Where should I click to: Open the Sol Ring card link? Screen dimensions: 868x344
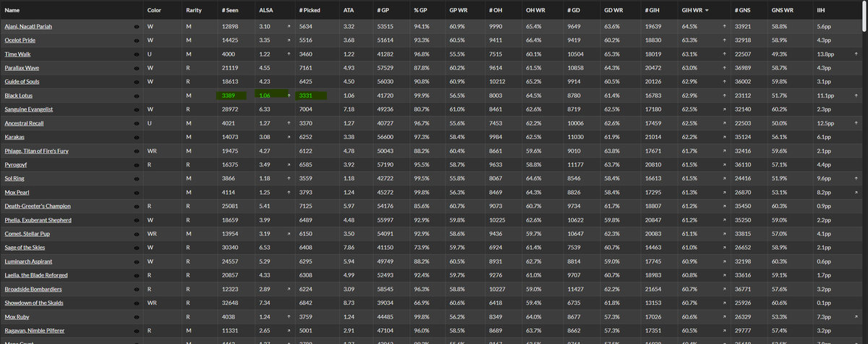(16, 178)
